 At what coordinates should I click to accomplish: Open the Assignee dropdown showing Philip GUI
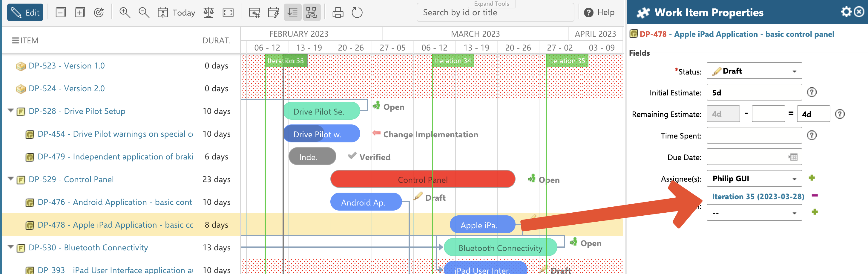(754, 179)
